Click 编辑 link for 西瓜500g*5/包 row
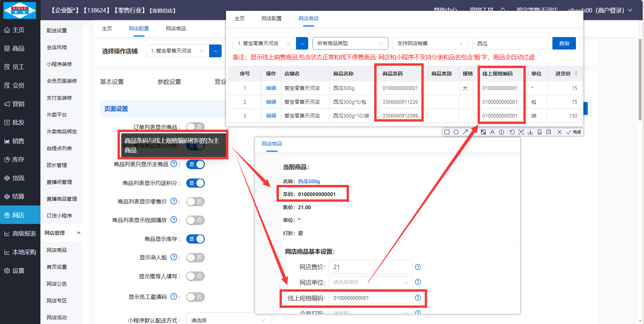 [271, 102]
